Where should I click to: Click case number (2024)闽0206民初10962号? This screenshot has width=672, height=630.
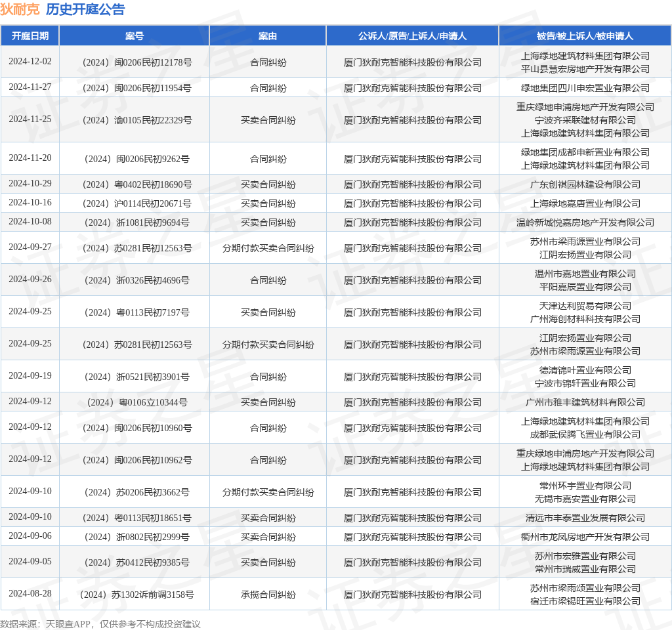point(137,460)
